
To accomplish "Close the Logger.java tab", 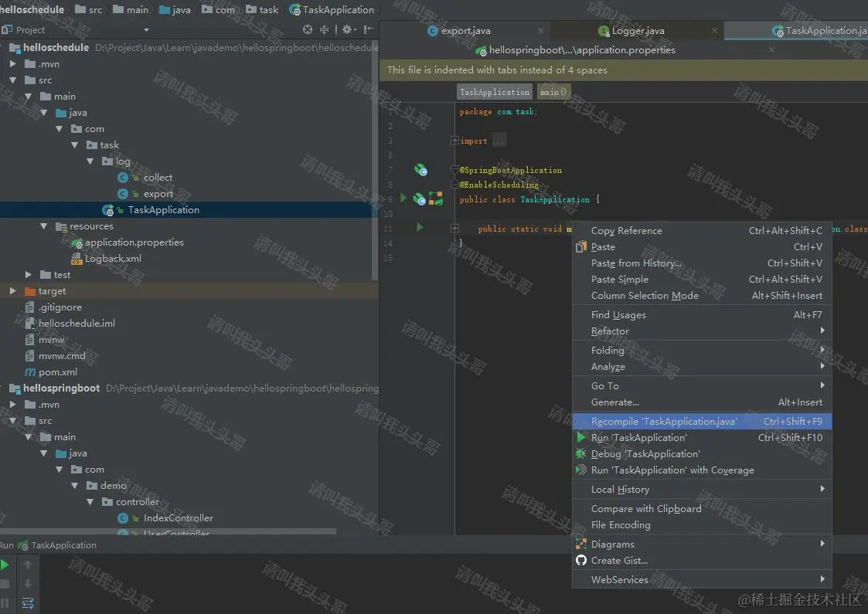I will click(x=715, y=31).
